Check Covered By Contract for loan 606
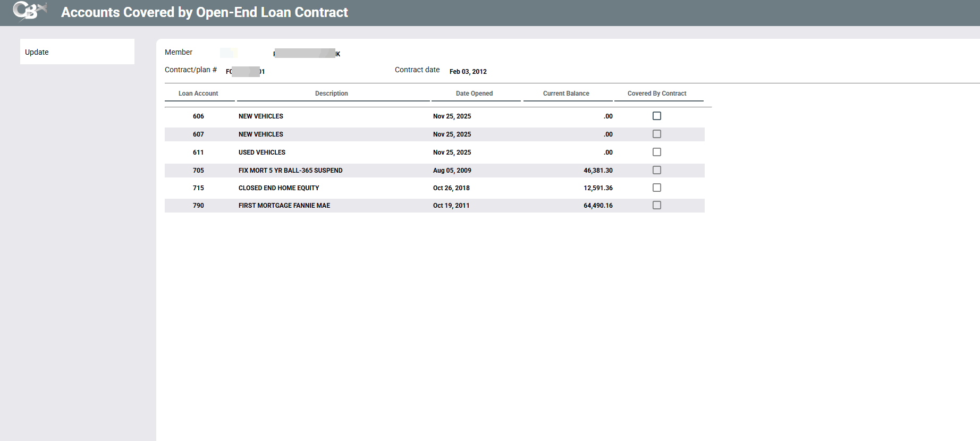The width and height of the screenshot is (980, 441). 657,116
